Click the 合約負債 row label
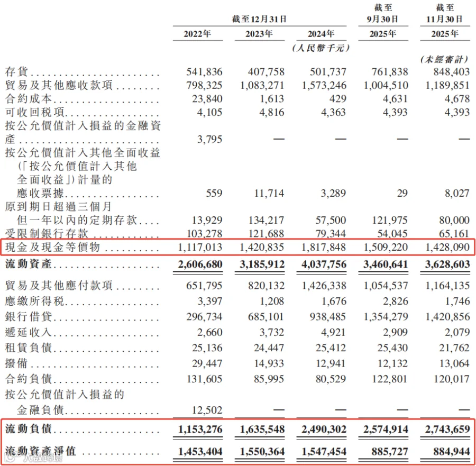This screenshot has height=466, width=476. click(x=29, y=379)
